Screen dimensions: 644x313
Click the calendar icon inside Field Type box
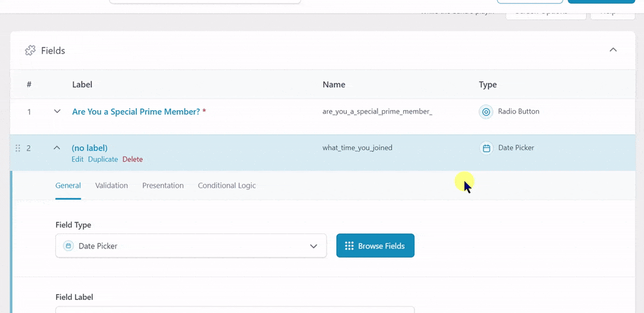point(68,246)
